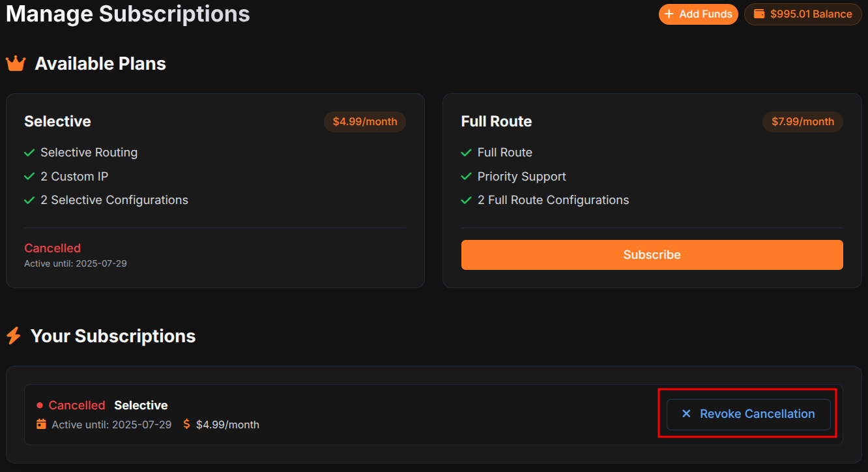Viewport: 868px width, 472px height.
Task: Click the calendar icon next to Active until
Action: (x=41, y=424)
